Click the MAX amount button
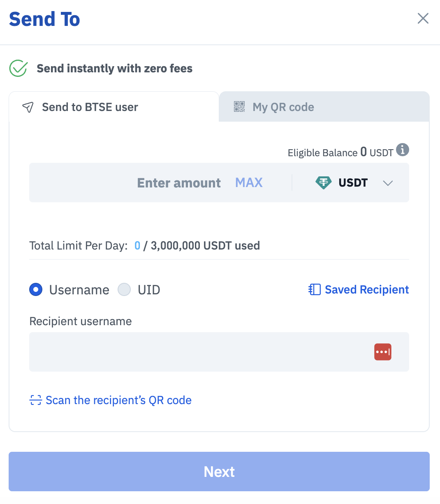The width and height of the screenshot is (440, 504). click(249, 183)
